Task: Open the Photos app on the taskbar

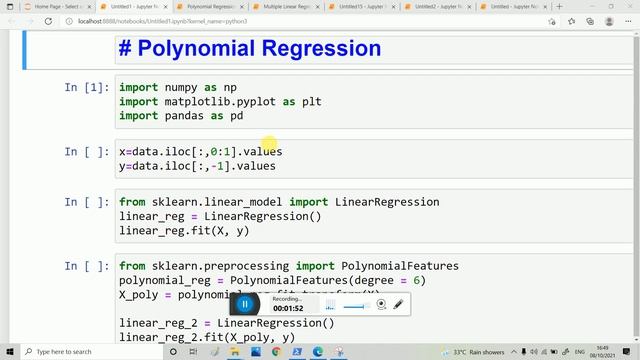Action: click(x=256, y=351)
